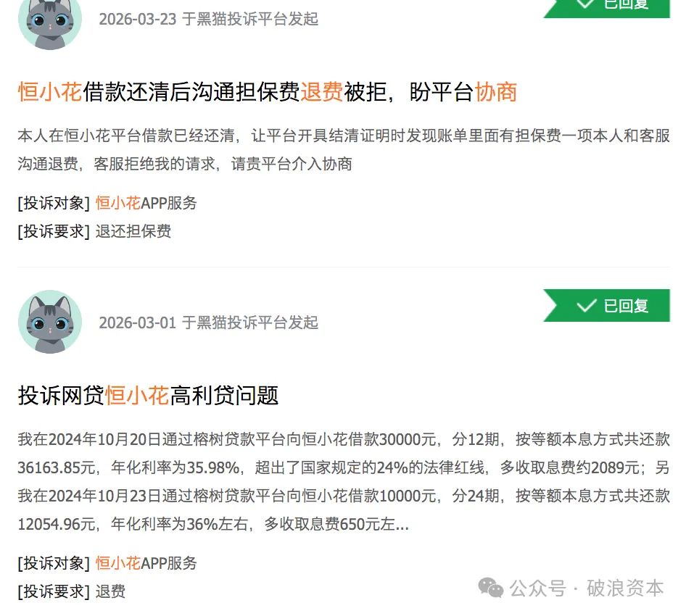This screenshot has width=686, height=616.
Task: Click the cat avatar on the 2026-03-01 complaint
Action: coord(50,322)
